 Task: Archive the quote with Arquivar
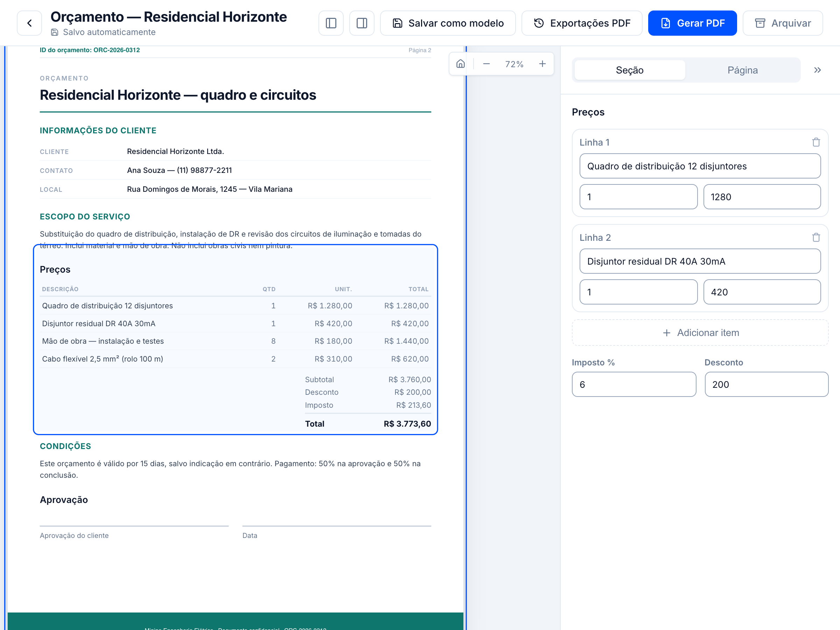(783, 23)
